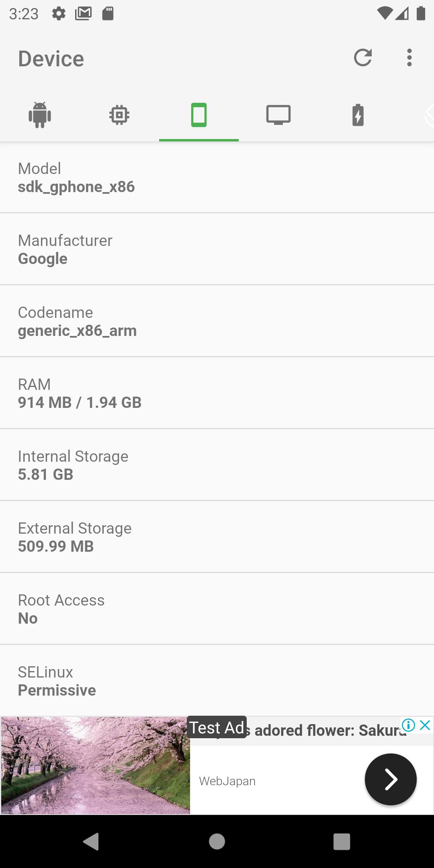Tap the Internal Storage 5.81 GB row
The height and width of the screenshot is (868, 434).
point(217,465)
